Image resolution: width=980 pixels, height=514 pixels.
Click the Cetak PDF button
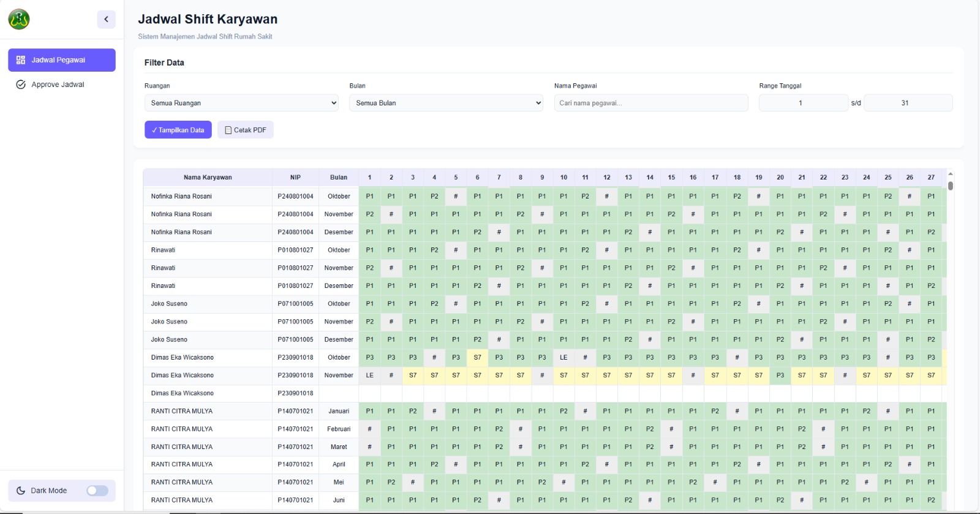[x=246, y=130]
